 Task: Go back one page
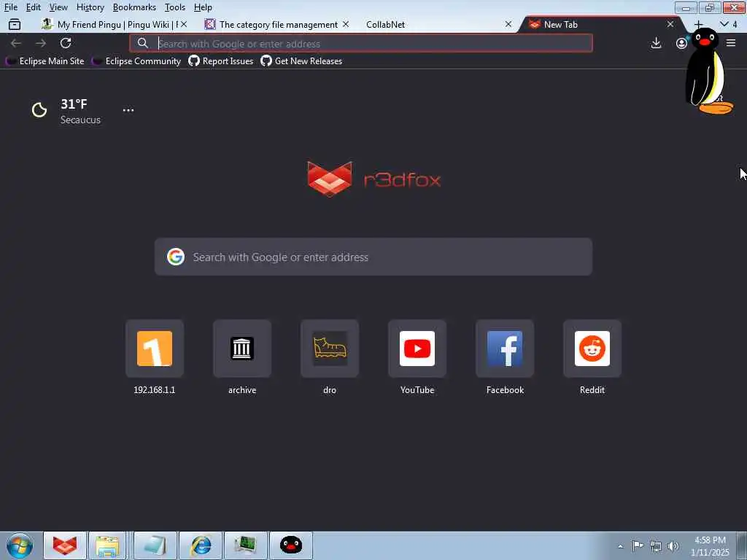(16, 43)
